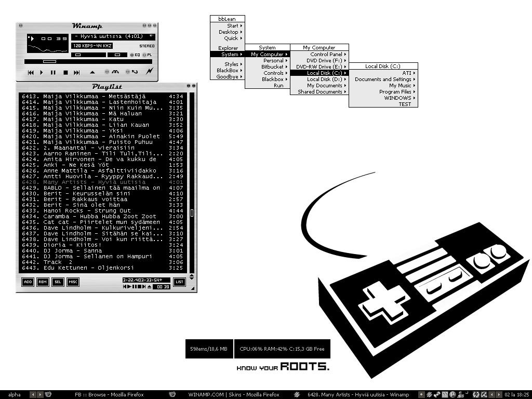Click the Winamp main play button

42,72
